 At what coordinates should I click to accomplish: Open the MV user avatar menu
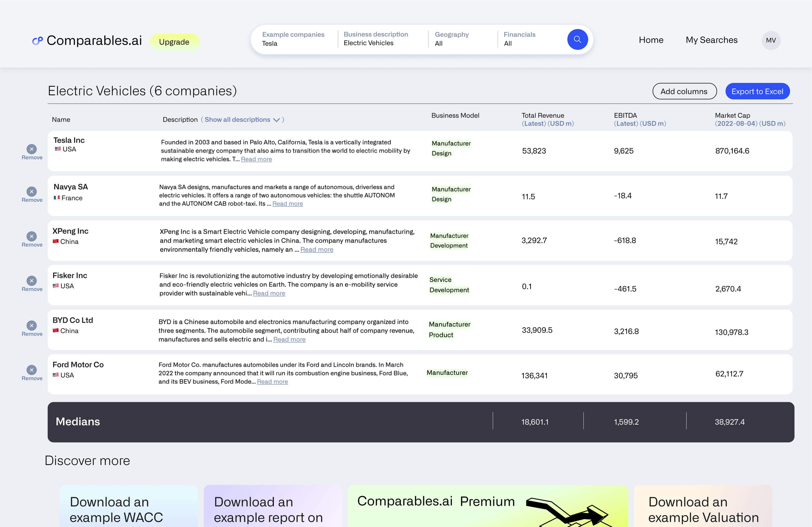pyautogui.click(x=771, y=40)
